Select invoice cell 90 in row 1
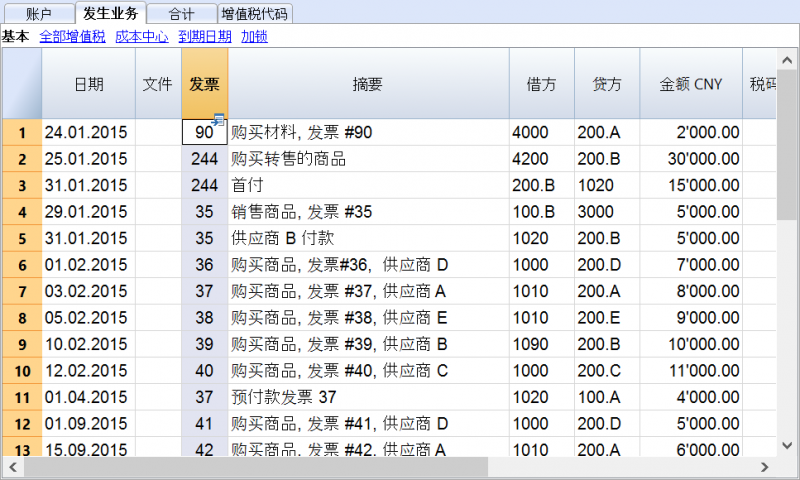The height and width of the screenshot is (480, 800). click(x=205, y=133)
